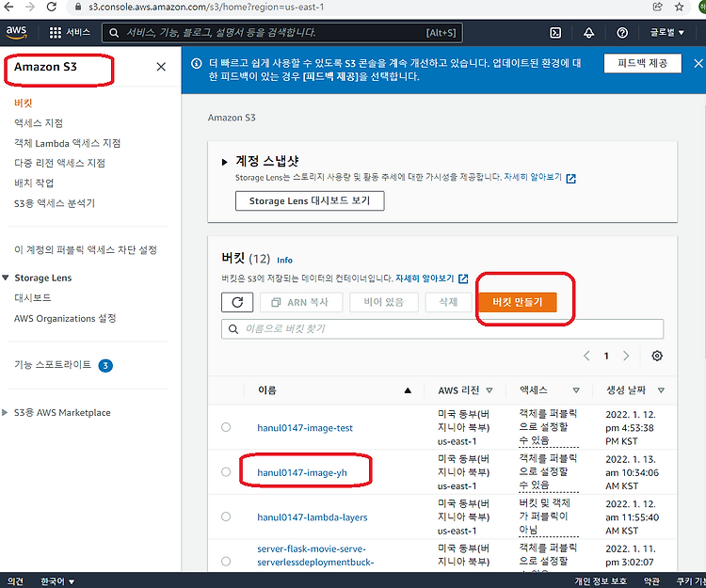Screen dimensions: 706x588
Task: Reload the page in the browser
Action: [52, 7]
